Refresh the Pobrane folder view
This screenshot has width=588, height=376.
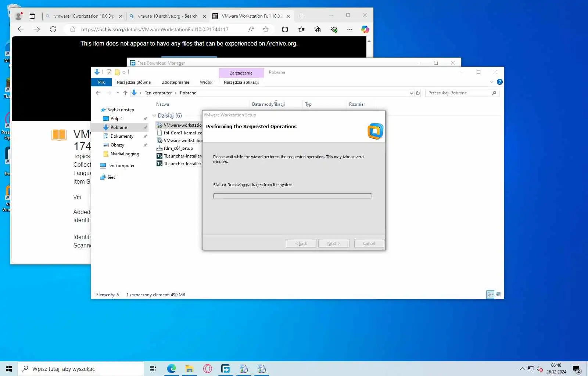[x=418, y=93]
